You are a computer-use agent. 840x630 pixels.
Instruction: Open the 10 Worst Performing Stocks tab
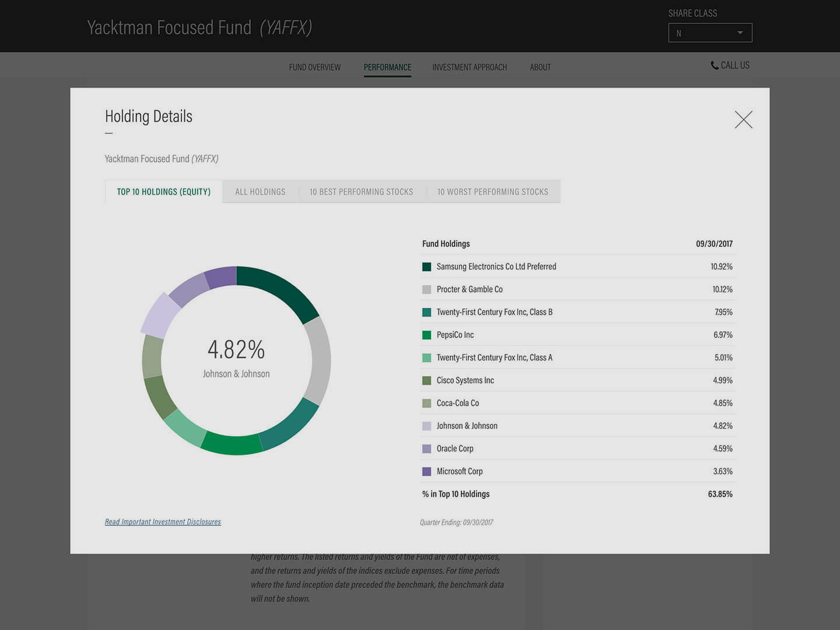[492, 192]
